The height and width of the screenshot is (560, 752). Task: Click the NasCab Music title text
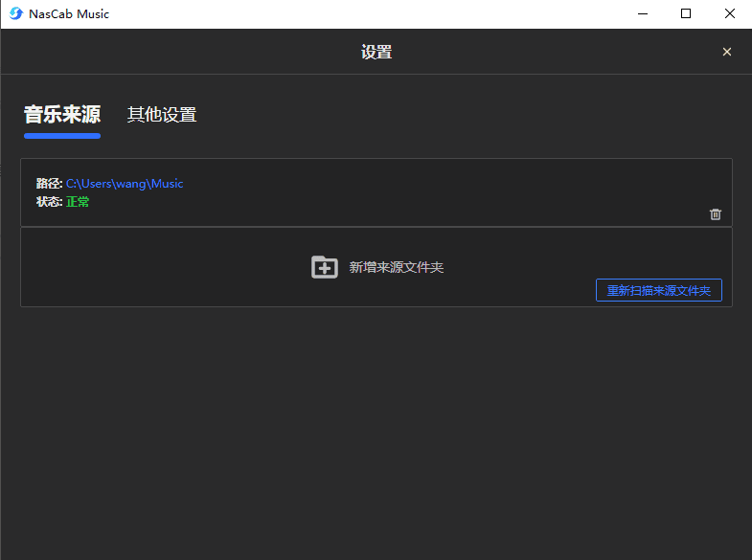69,13
